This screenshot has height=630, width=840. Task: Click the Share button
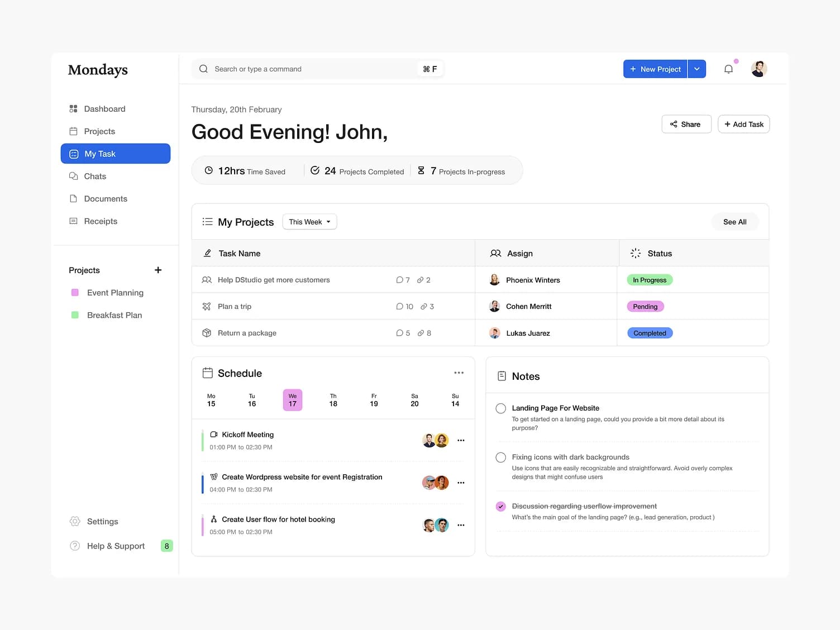click(x=686, y=124)
